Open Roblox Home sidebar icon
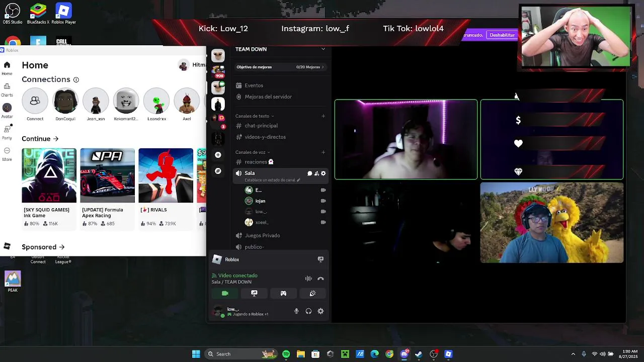Image resolution: width=644 pixels, height=362 pixels. (x=7, y=65)
